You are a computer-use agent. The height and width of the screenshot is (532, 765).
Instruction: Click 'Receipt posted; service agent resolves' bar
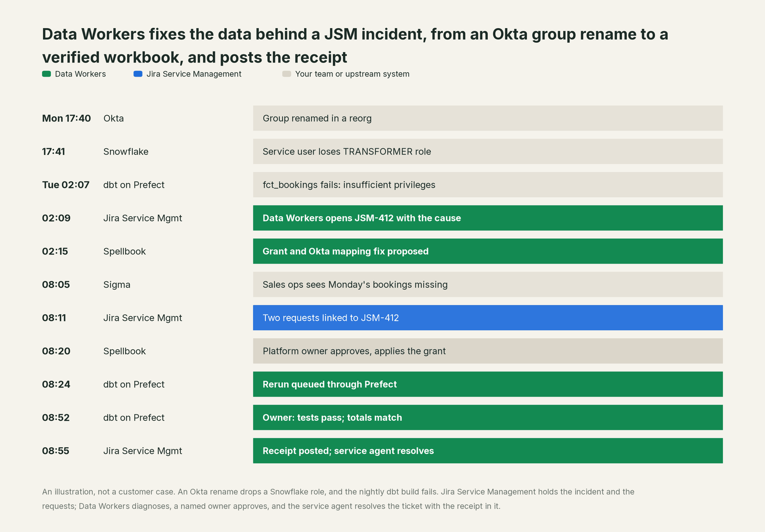point(488,451)
